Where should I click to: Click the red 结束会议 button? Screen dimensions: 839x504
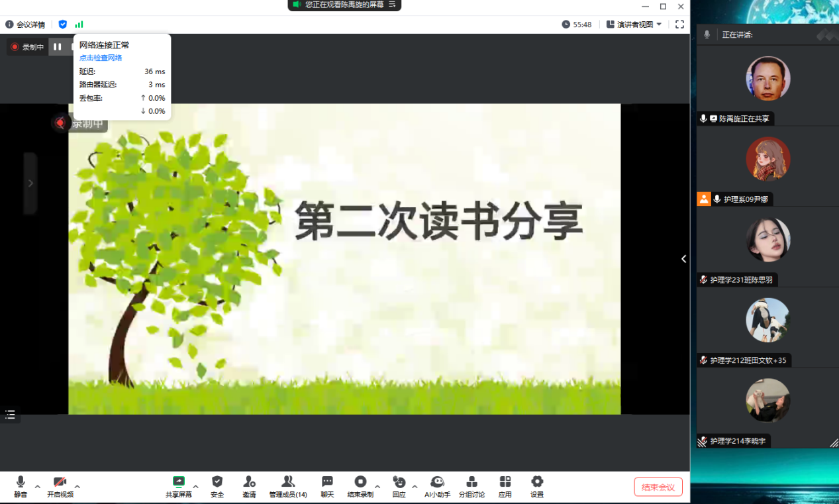tap(658, 487)
